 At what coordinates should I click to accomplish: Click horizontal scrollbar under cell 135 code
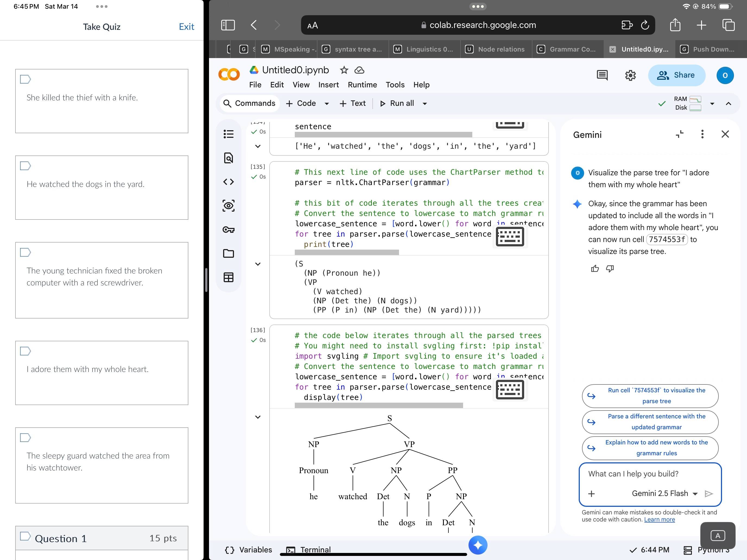(x=346, y=252)
